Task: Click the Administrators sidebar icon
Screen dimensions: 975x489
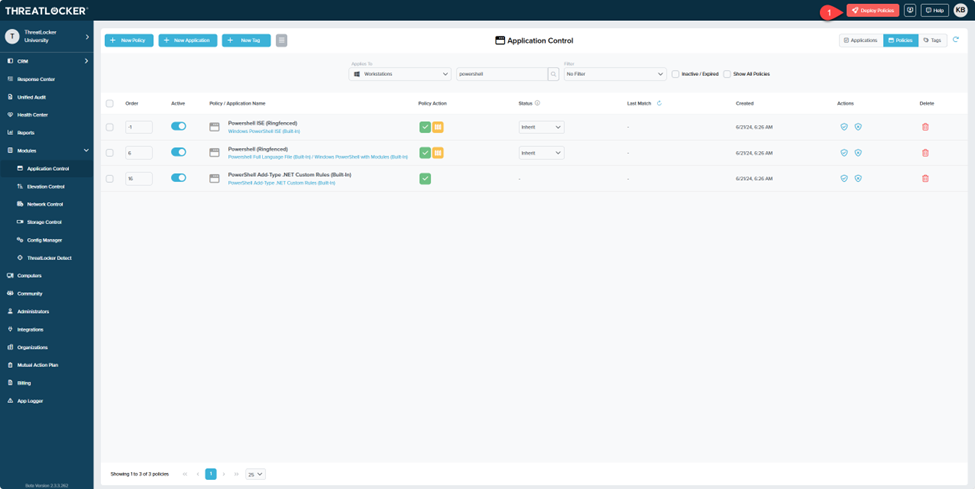Action: click(x=10, y=311)
